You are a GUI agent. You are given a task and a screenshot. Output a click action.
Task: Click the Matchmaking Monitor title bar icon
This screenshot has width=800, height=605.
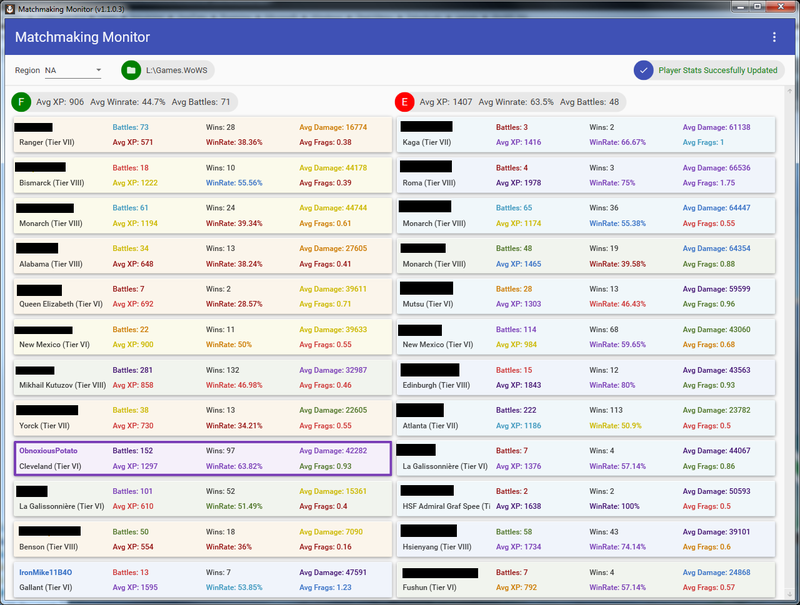point(9,8)
